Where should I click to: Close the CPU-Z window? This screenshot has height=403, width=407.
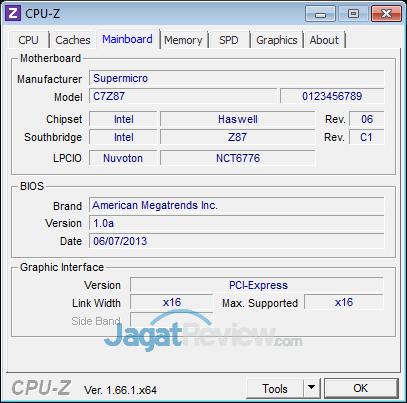click(x=386, y=14)
